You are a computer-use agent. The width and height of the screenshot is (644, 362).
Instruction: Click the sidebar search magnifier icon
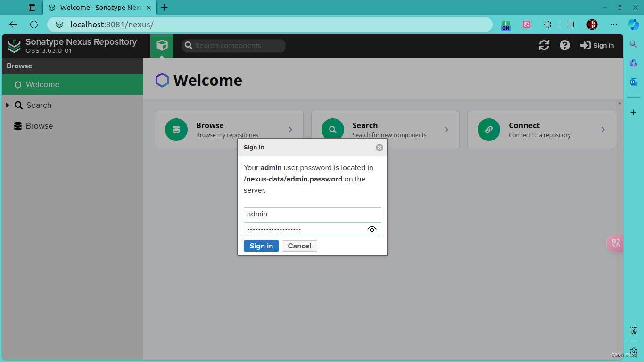(x=634, y=44)
